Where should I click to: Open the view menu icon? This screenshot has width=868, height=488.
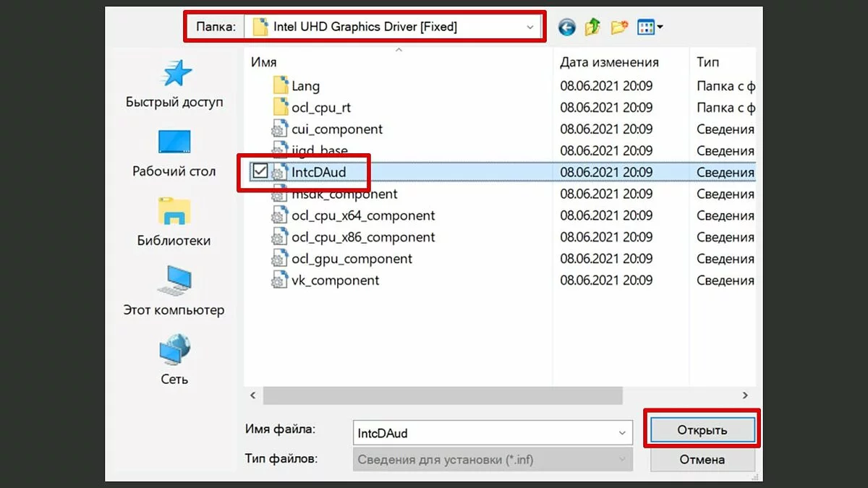click(x=650, y=27)
